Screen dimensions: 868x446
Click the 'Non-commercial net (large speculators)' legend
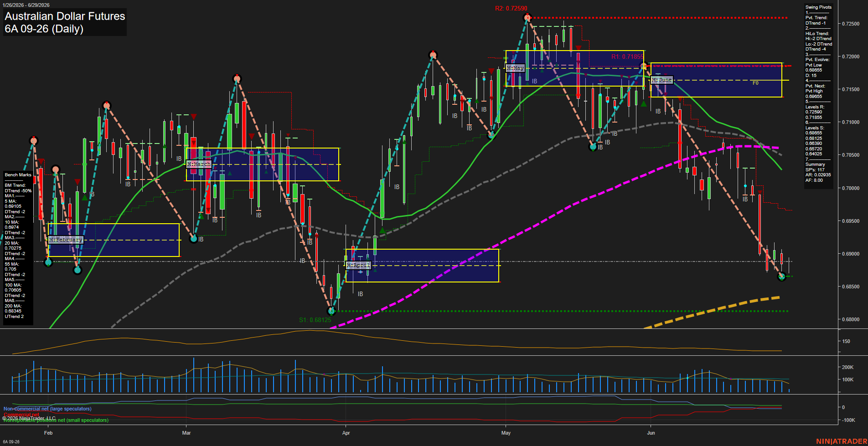pos(47,409)
